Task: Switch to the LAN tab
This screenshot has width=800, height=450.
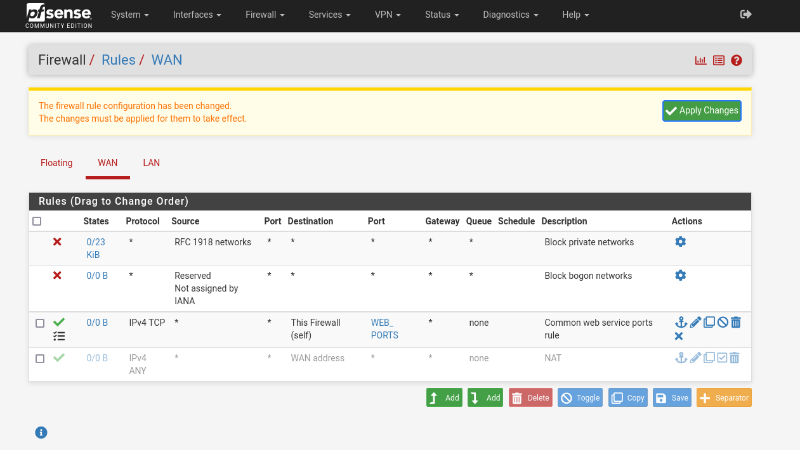Action: [x=151, y=163]
